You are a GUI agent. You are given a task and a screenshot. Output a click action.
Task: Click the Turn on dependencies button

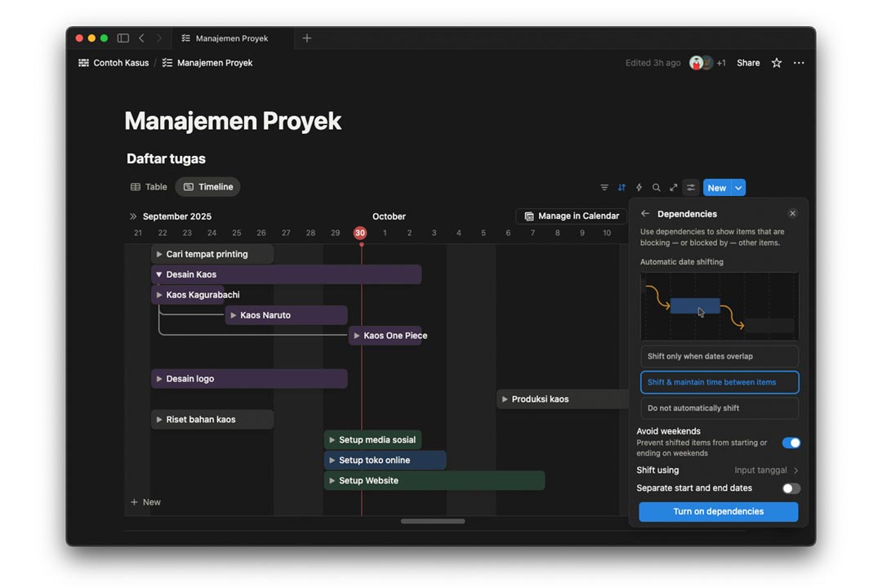pos(719,512)
